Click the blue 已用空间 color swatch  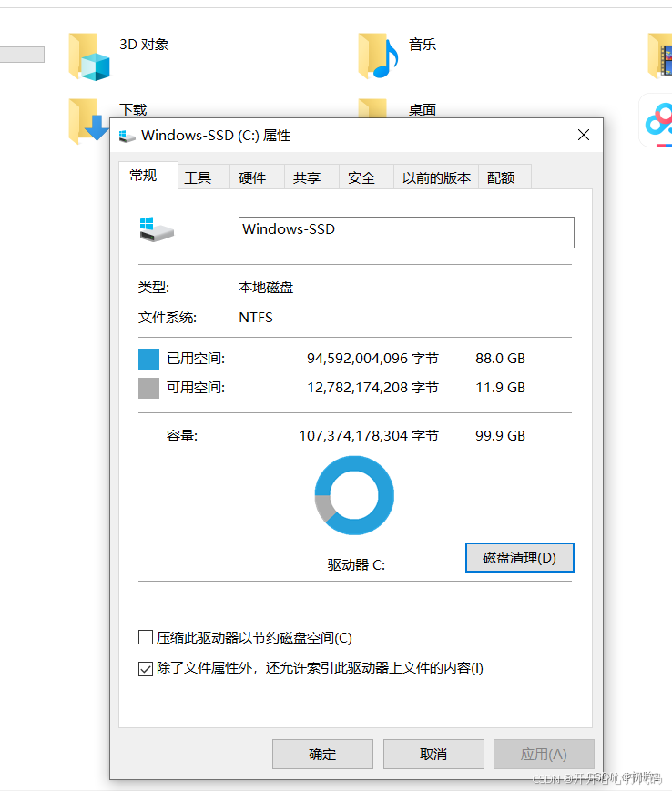pos(148,359)
